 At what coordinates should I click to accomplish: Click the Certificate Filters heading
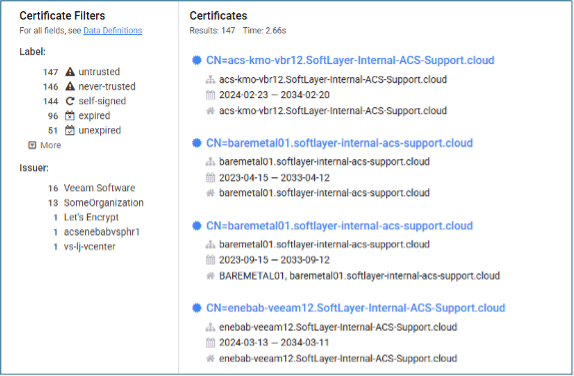[x=62, y=16]
